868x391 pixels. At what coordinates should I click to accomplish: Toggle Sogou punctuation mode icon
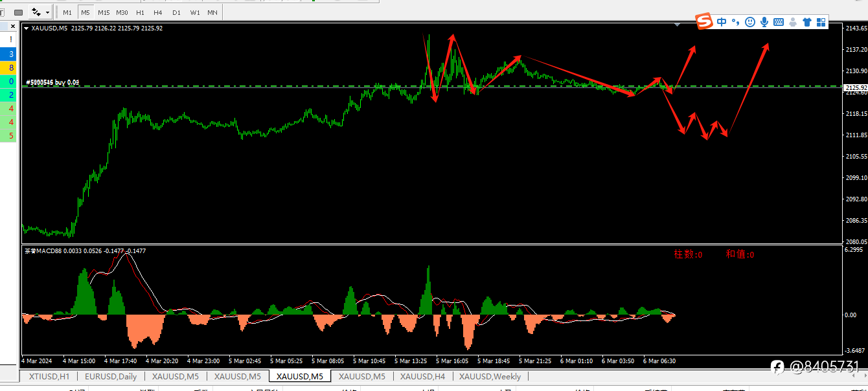pos(735,22)
